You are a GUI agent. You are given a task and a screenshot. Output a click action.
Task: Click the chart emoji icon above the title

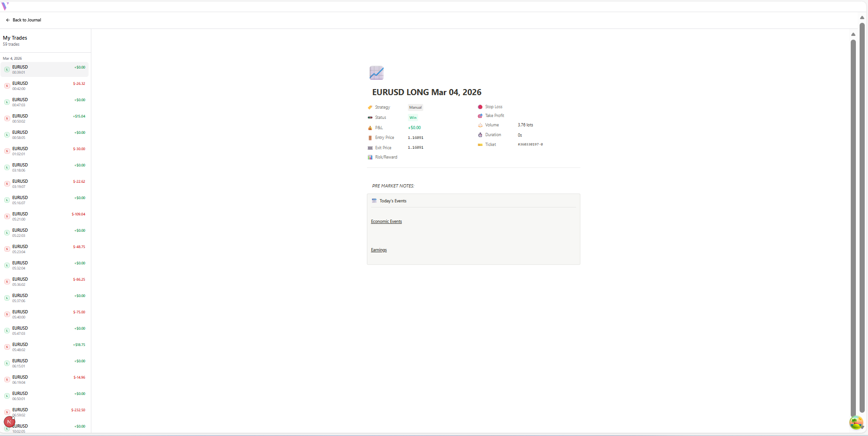click(376, 73)
